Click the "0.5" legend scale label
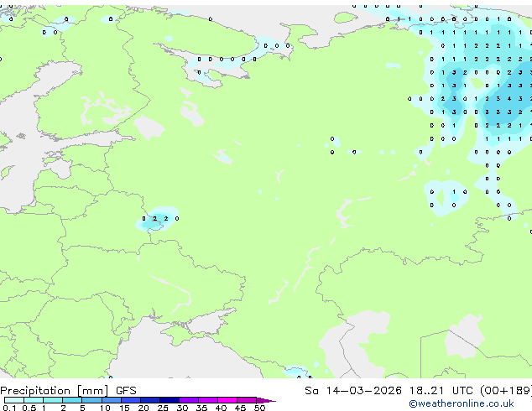This screenshot has width=532, height=411. [x=29, y=408]
